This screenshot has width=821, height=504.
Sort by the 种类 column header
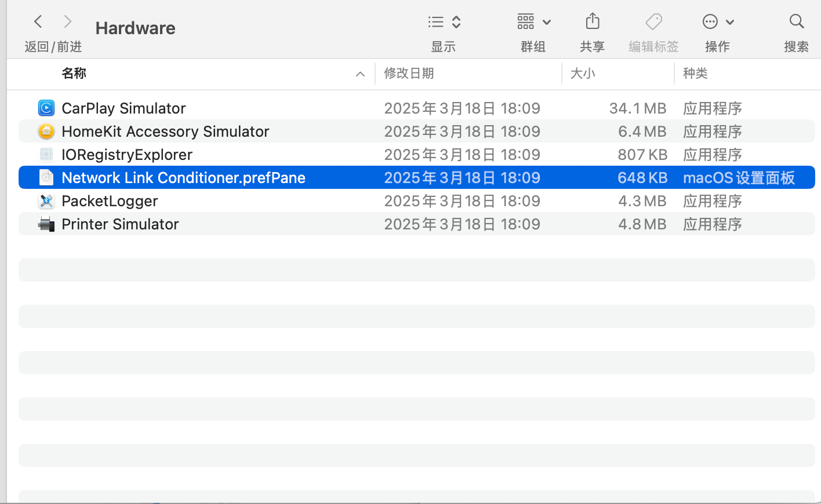[695, 74]
